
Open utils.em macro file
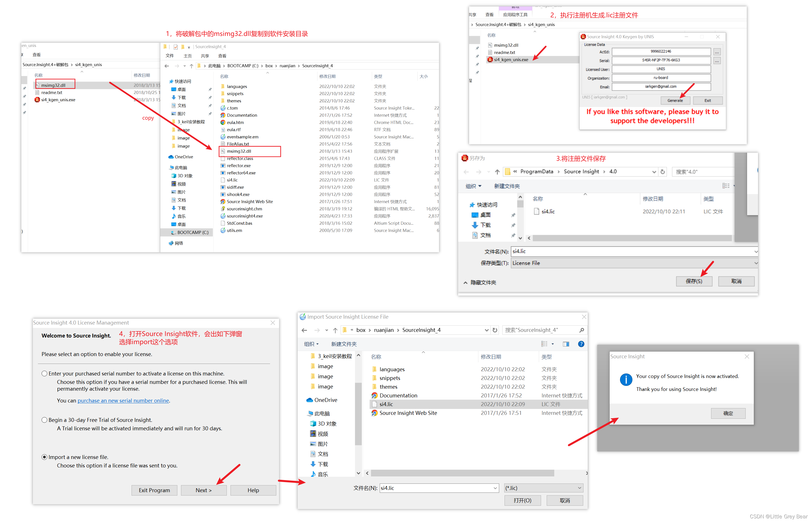(x=234, y=231)
